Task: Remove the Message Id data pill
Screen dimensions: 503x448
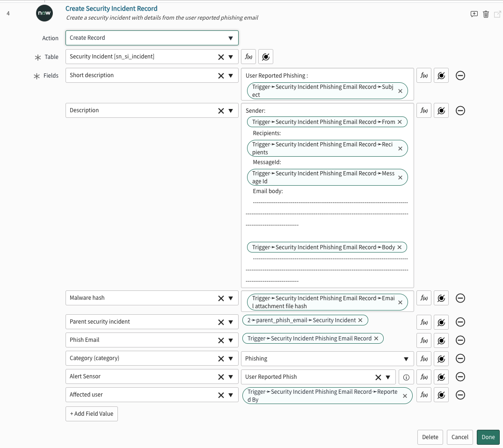Action: point(401,177)
